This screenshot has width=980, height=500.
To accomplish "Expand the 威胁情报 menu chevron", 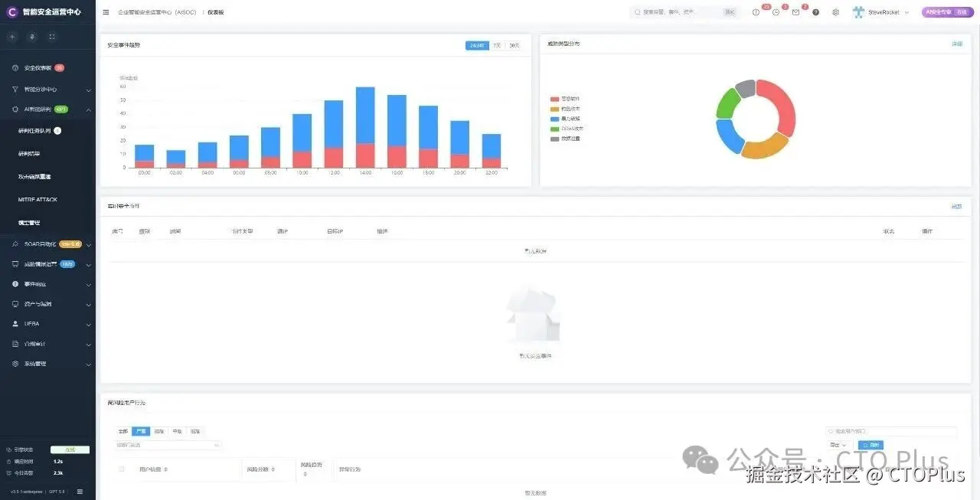I will point(89,265).
